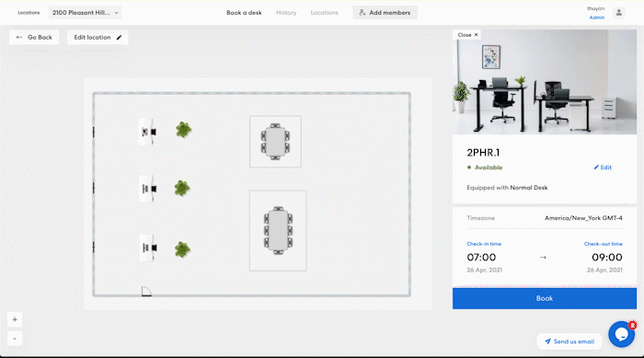Click the user profile avatar icon
Viewport: 644px width, 358px height.
click(x=618, y=13)
